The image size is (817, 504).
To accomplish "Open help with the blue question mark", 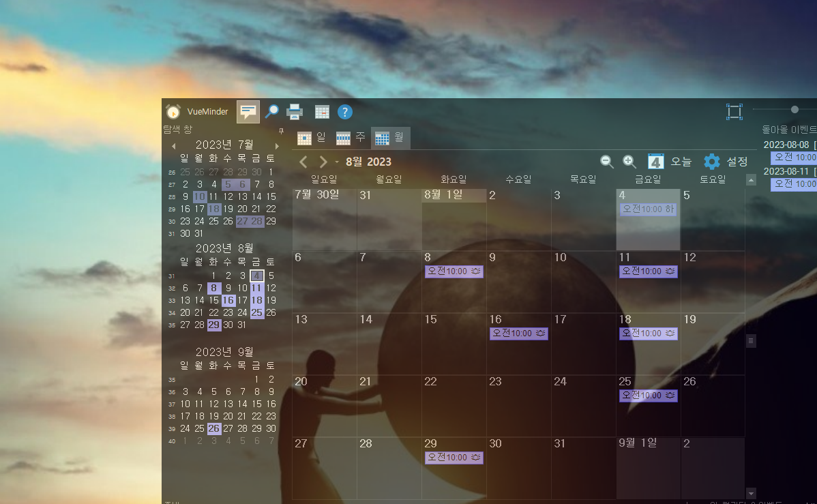I will [x=345, y=112].
